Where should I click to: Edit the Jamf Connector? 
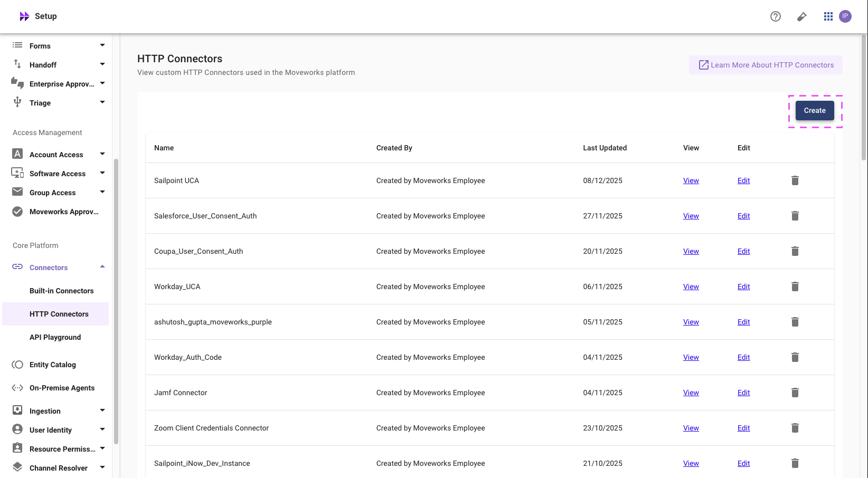743,393
